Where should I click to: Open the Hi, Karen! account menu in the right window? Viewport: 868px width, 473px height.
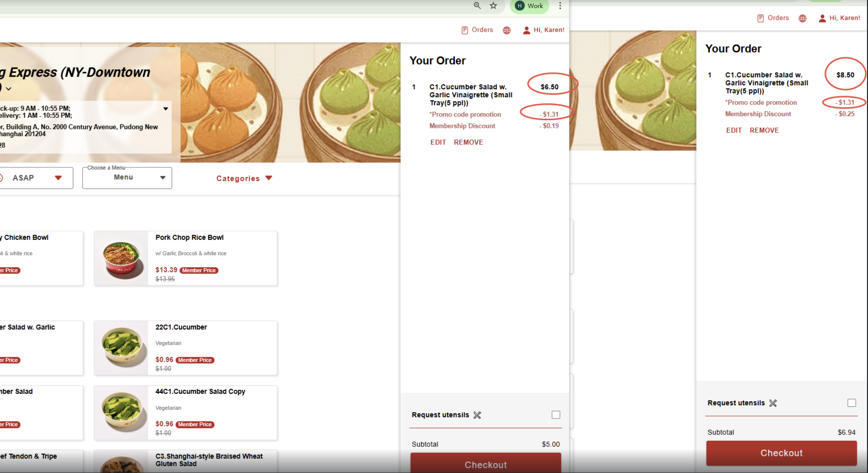(839, 18)
